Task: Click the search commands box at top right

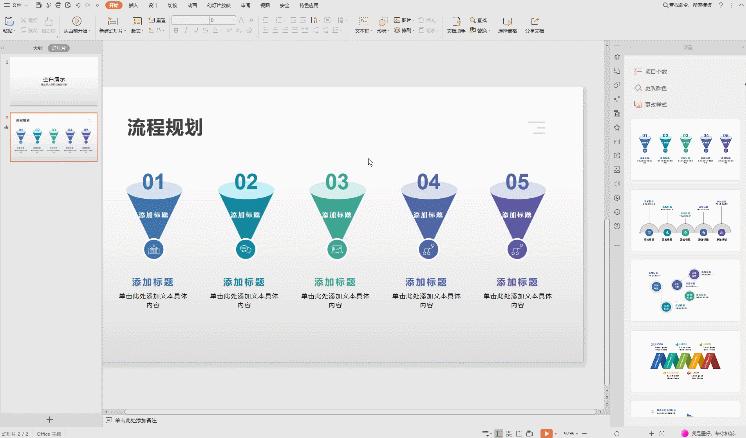Action: [x=687, y=5]
